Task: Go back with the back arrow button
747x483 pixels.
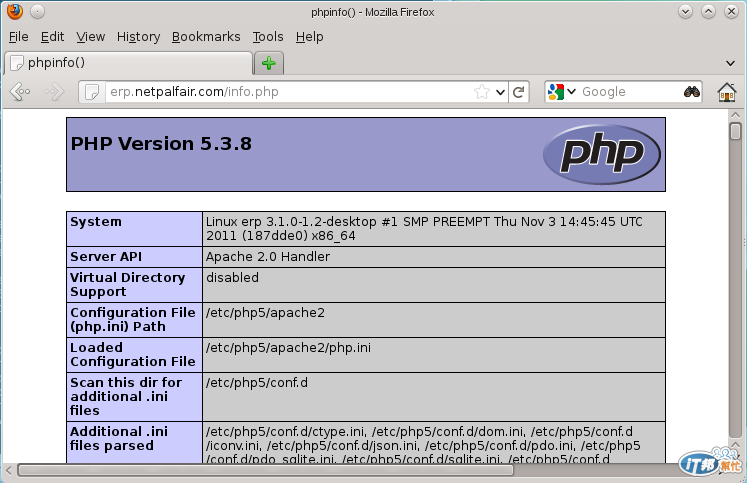Action: click(20, 91)
